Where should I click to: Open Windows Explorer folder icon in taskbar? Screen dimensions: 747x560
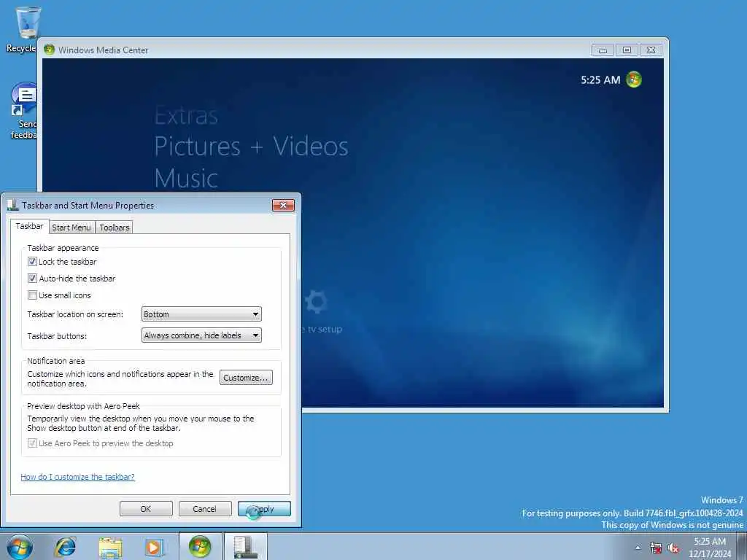[x=111, y=547]
